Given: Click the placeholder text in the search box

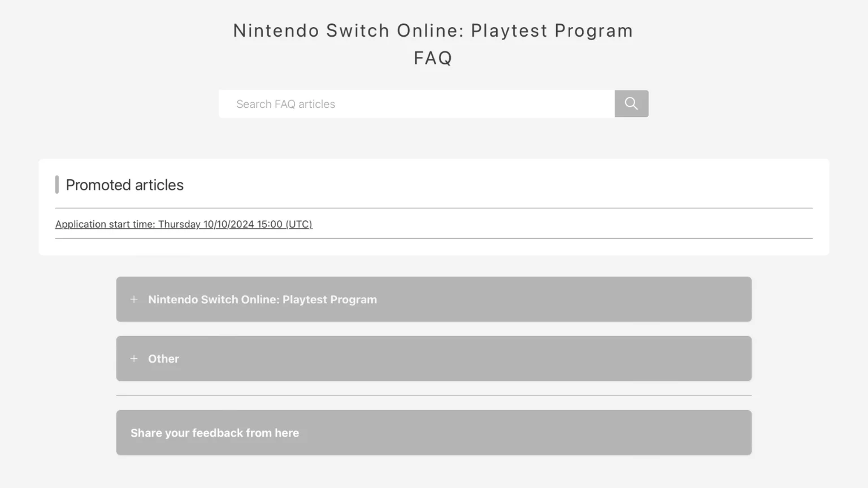Looking at the screenshot, I should (285, 104).
